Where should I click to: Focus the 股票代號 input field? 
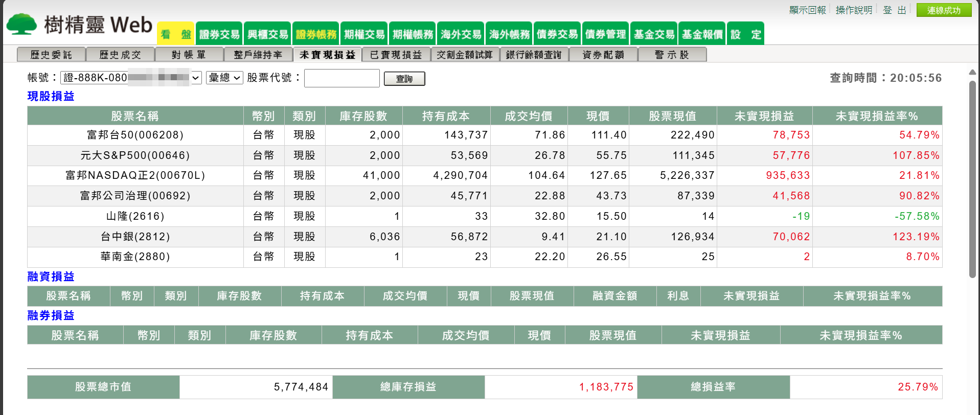342,78
